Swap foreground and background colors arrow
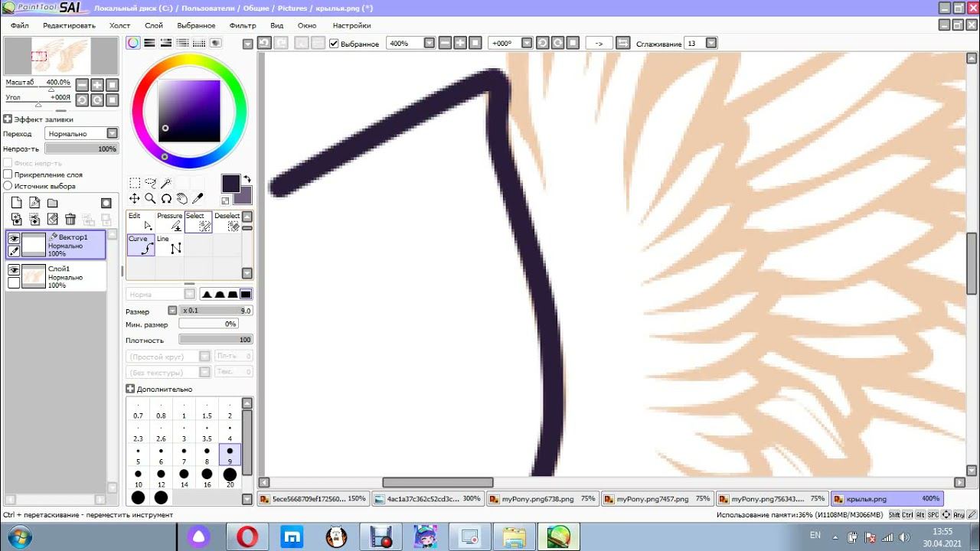The width and height of the screenshot is (980, 551). (247, 180)
